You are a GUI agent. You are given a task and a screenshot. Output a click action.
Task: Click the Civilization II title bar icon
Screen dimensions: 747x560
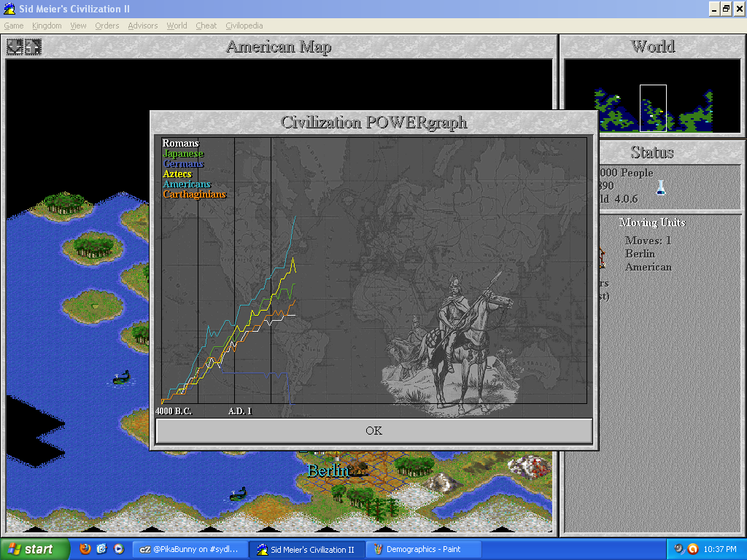[9, 9]
